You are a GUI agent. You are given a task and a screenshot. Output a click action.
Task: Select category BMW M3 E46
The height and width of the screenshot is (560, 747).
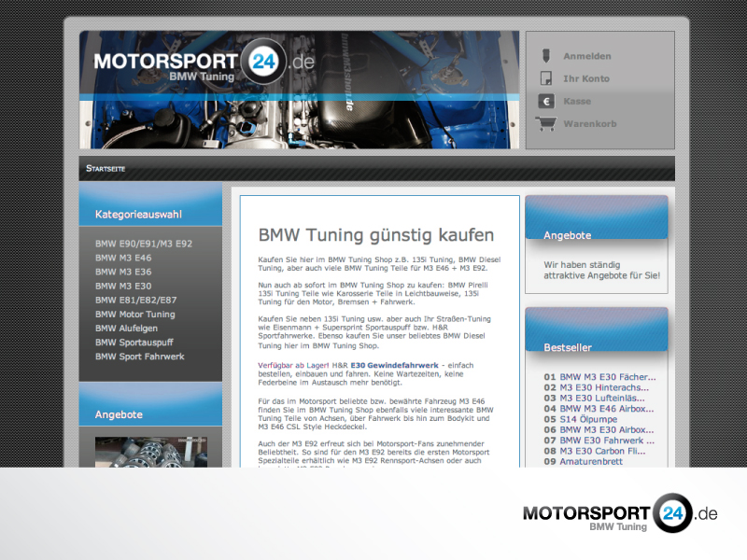click(x=123, y=259)
